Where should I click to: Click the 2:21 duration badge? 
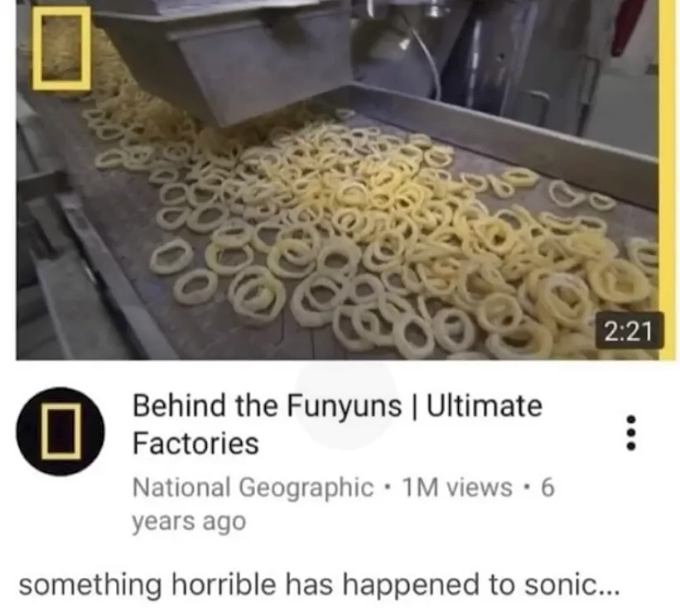(x=629, y=330)
